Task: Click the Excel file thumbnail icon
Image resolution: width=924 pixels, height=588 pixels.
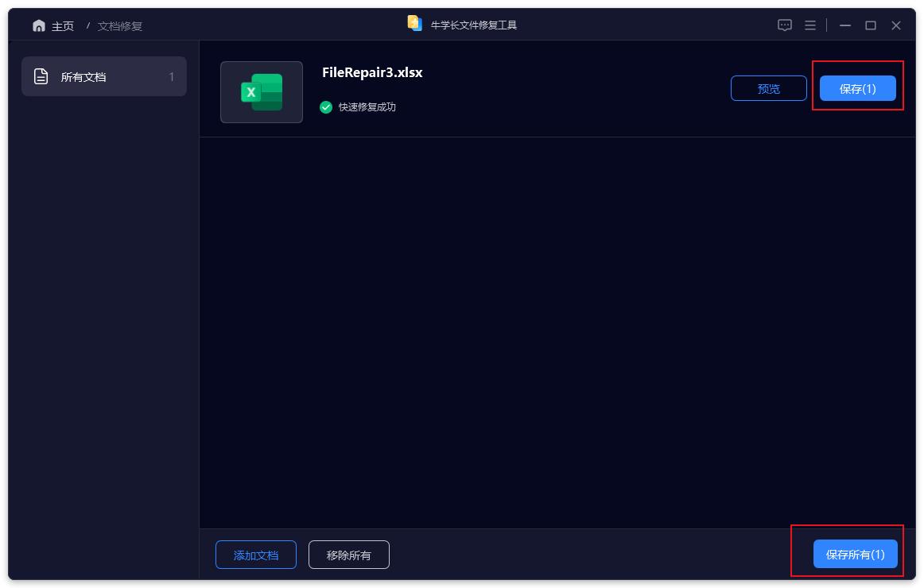Action: (262, 91)
